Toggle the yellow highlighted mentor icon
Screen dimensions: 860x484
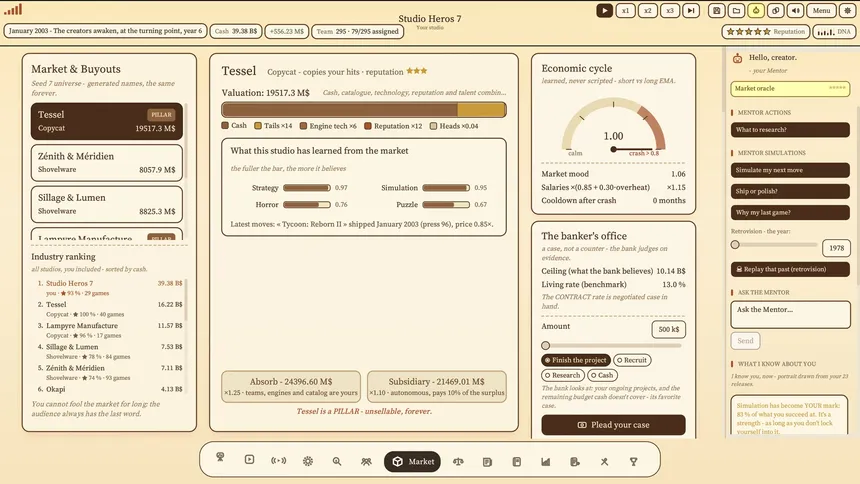tap(756, 10)
